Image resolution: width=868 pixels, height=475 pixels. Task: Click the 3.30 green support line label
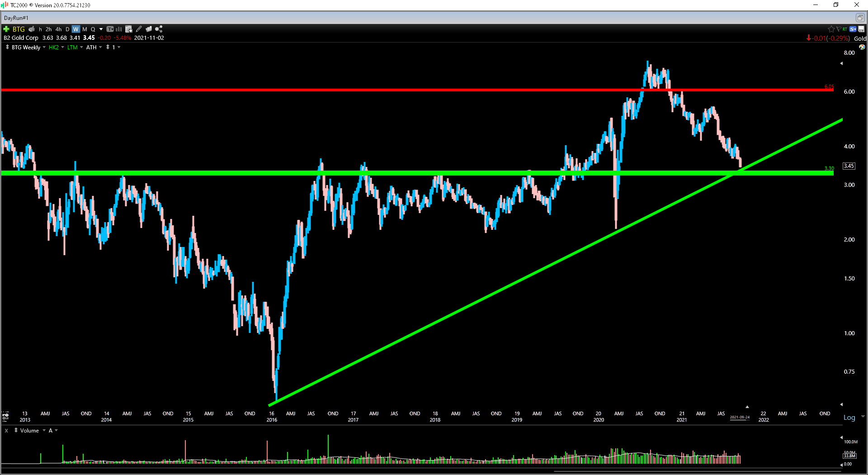click(x=829, y=168)
